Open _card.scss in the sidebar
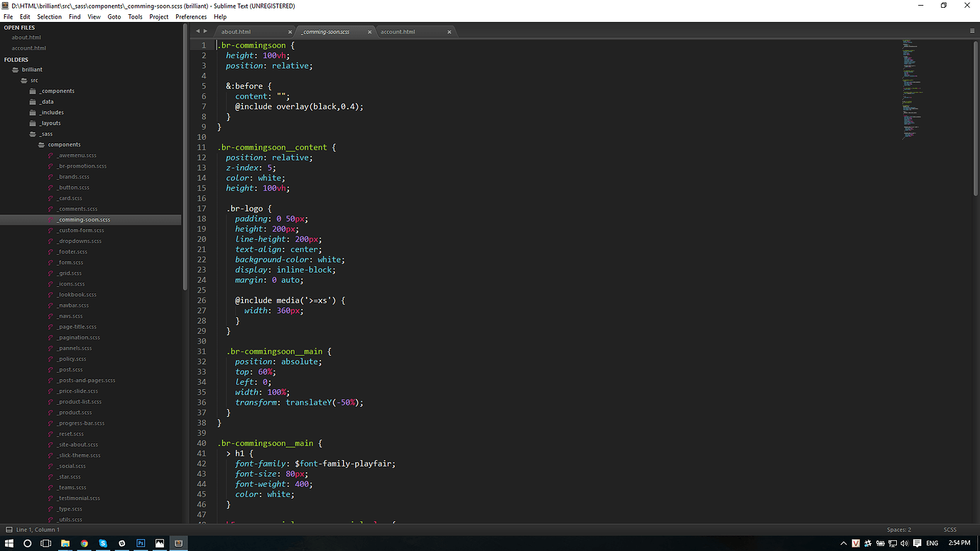This screenshot has width=980, height=551. [x=70, y=198]
